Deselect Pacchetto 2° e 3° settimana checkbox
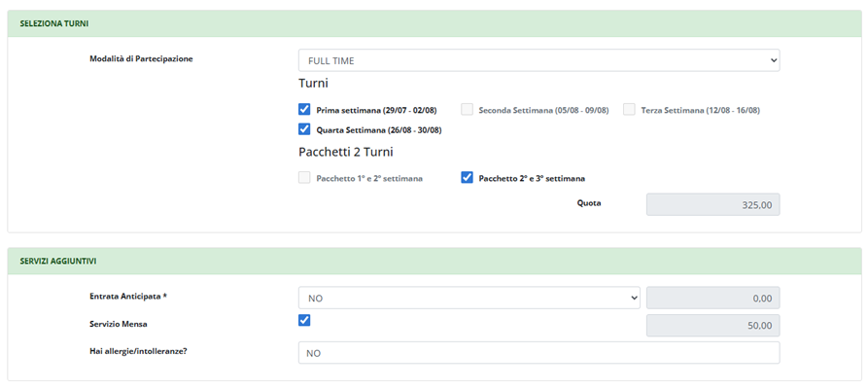Image resolution: width=868 pixels, height=389 pixels. coord(468,178)
